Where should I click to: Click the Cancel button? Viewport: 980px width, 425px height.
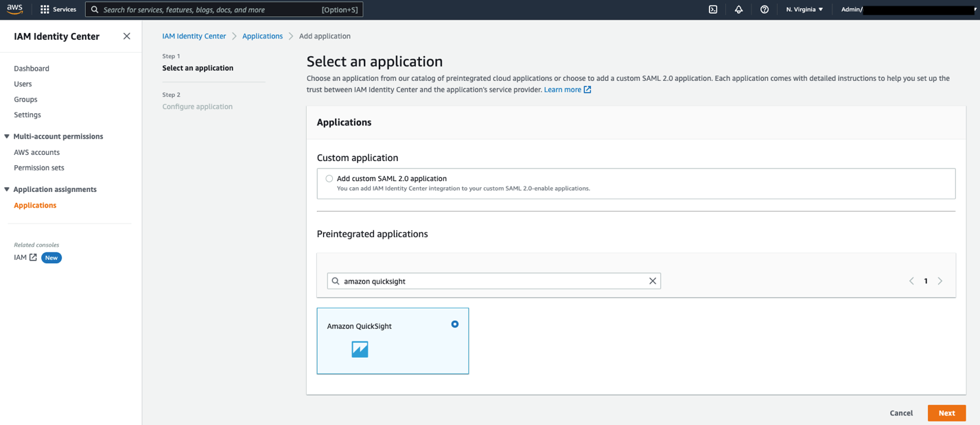coord(901,413)
